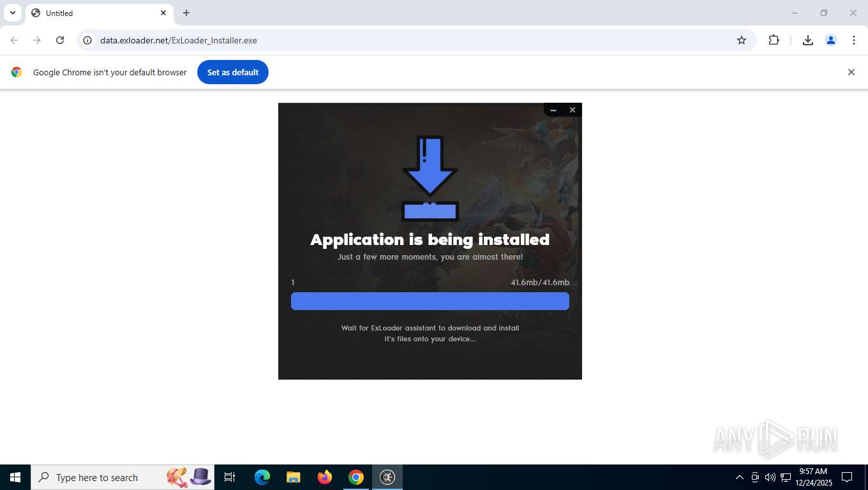
Task: Click 'Just a few more moments' subtitle
Action: (x=430, y=256)
